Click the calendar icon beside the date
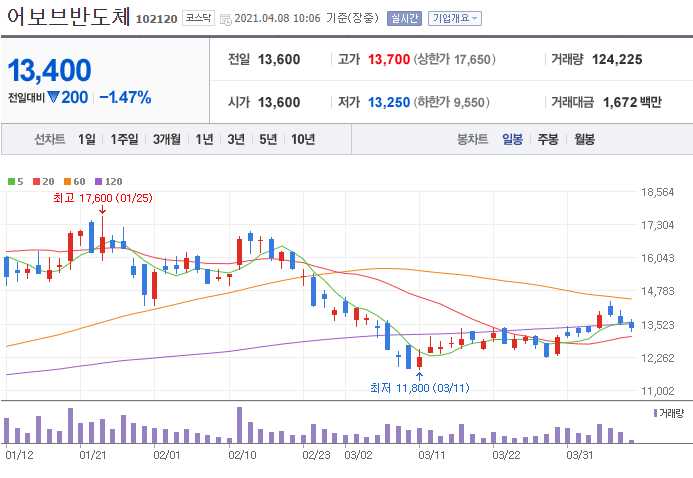The width and height of the screenshot is (693, 478). [225, 19]
